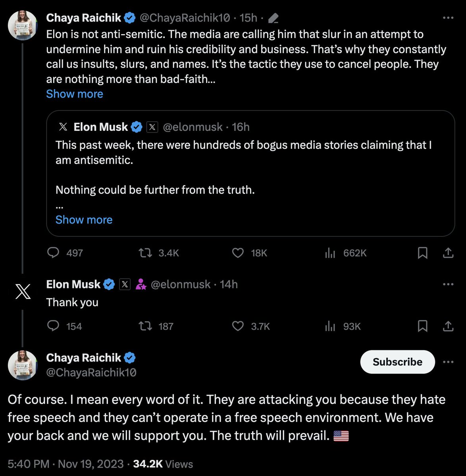Repost Elon Musk's "Thank you" tweet

point(144,326)
